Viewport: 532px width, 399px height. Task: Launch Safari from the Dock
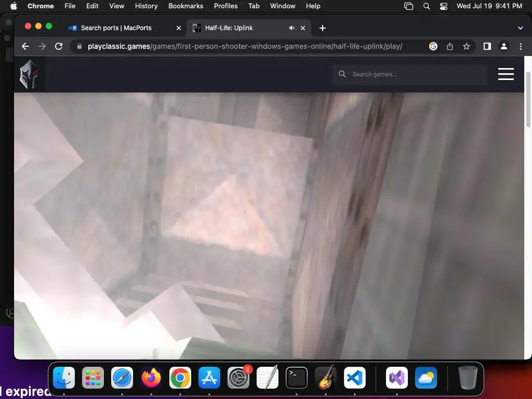(x=122, y=378)
